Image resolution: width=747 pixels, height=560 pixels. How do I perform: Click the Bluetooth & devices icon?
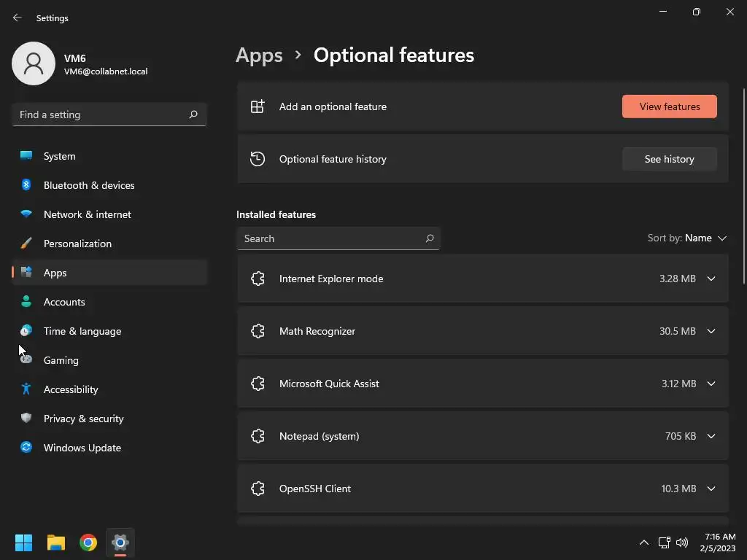click(x=26, y=185)
